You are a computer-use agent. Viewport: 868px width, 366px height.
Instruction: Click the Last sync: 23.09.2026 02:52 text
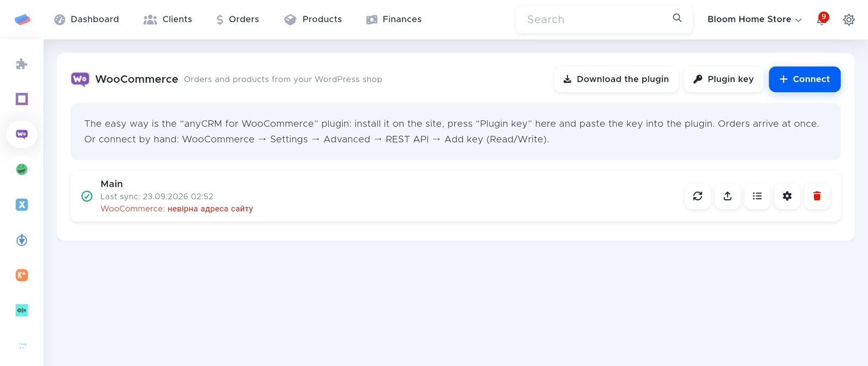click(x=157, y=196)
